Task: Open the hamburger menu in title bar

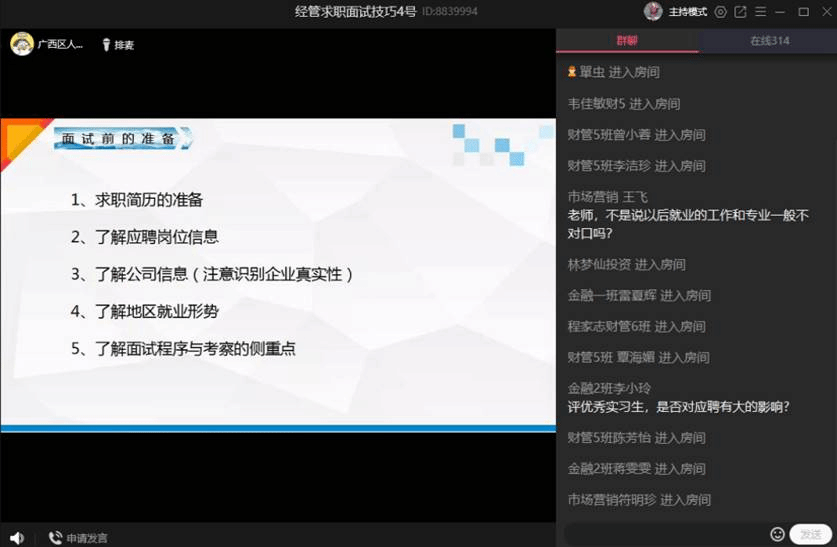Action: [x=761, y=12]
